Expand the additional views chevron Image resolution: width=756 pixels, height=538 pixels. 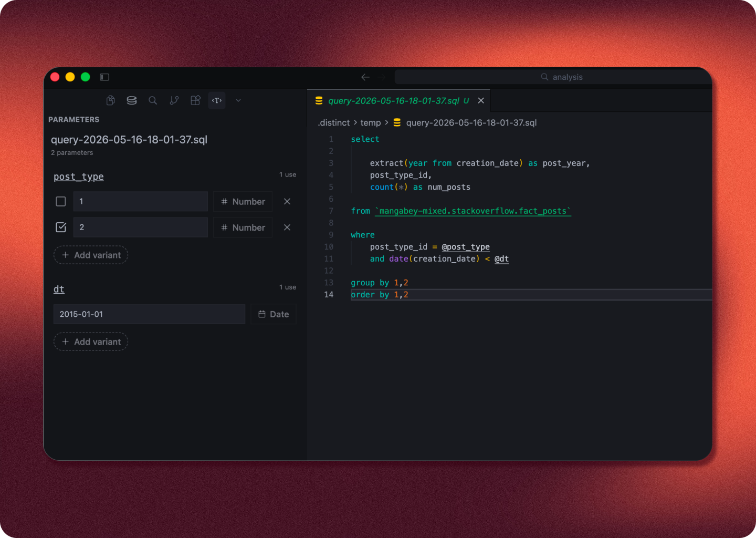pyautogui.click(x=238, y=100)
